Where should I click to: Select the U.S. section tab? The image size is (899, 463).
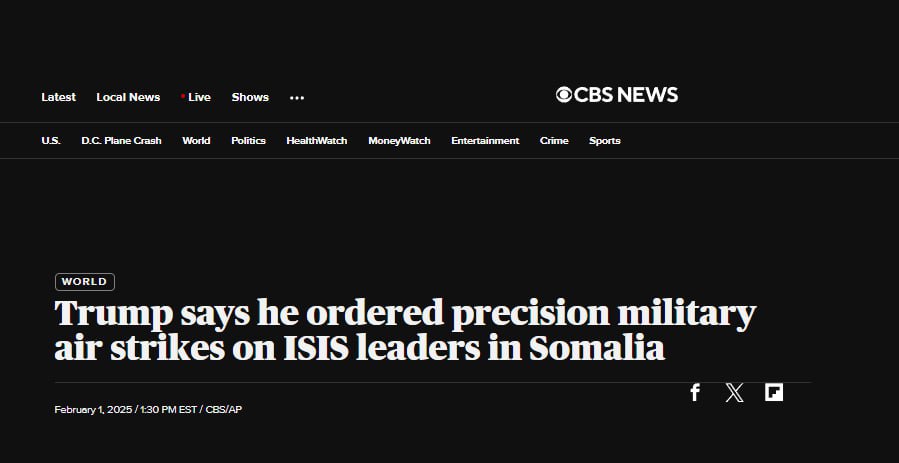[x=51, y=141]
